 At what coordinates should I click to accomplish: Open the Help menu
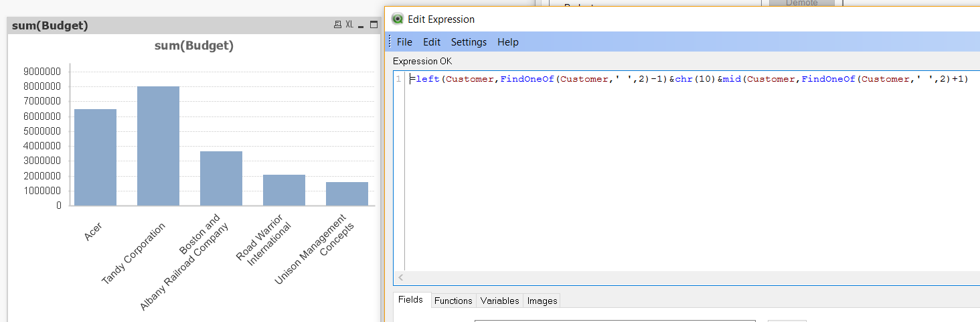508,42
